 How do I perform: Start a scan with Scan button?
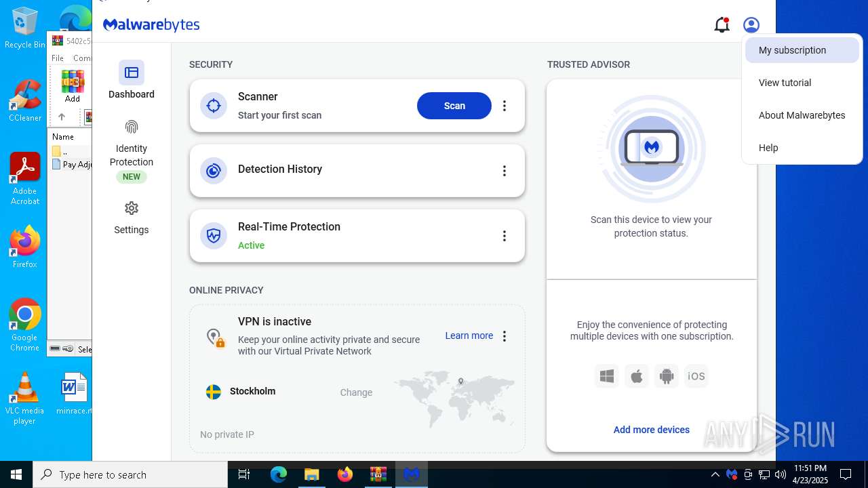pyautogui.click(x=454, y=106)
